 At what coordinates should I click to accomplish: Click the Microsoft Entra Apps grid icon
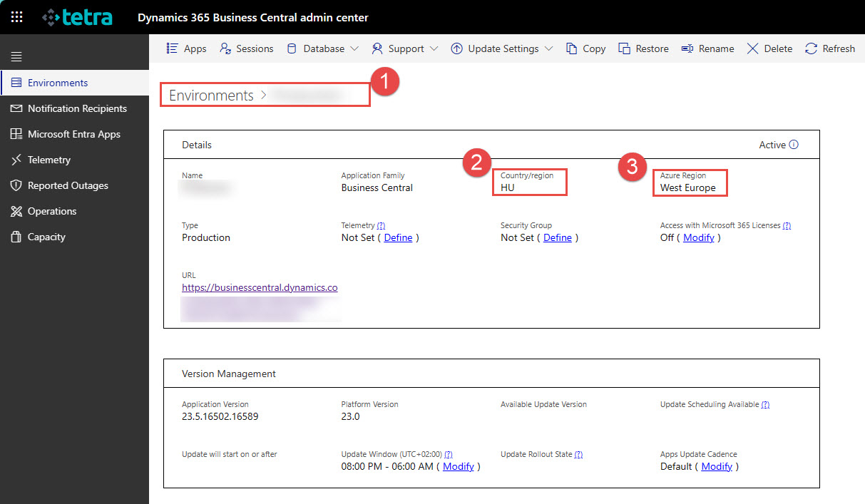point(16,134)
